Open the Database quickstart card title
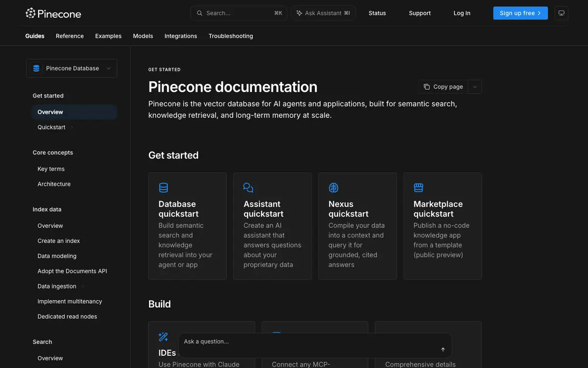This screenshot has height=368, width=588. click(178, 209)
